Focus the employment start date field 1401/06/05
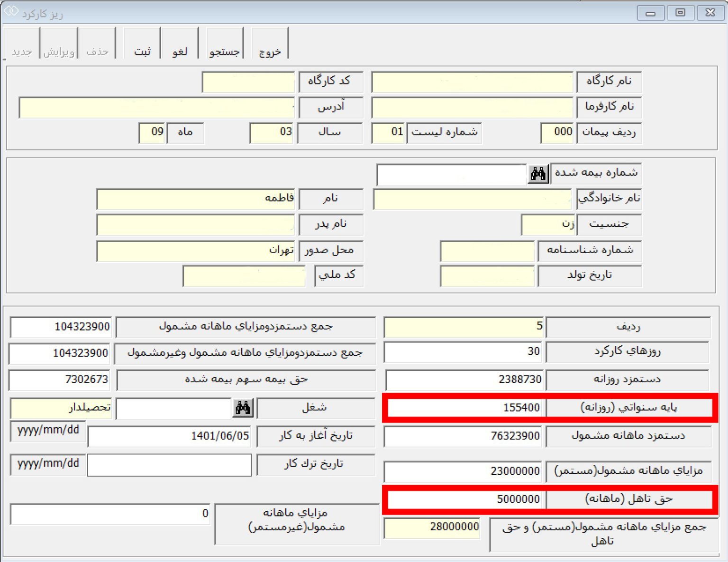728x562 pixels. tap(170, 436)
